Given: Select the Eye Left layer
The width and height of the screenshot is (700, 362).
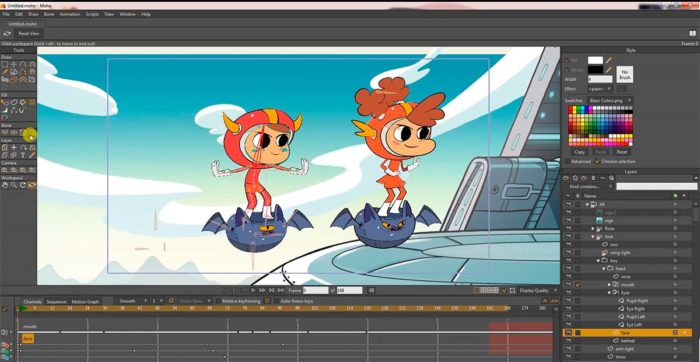Looking at the screenshot, I should click(x=634, y=325).
